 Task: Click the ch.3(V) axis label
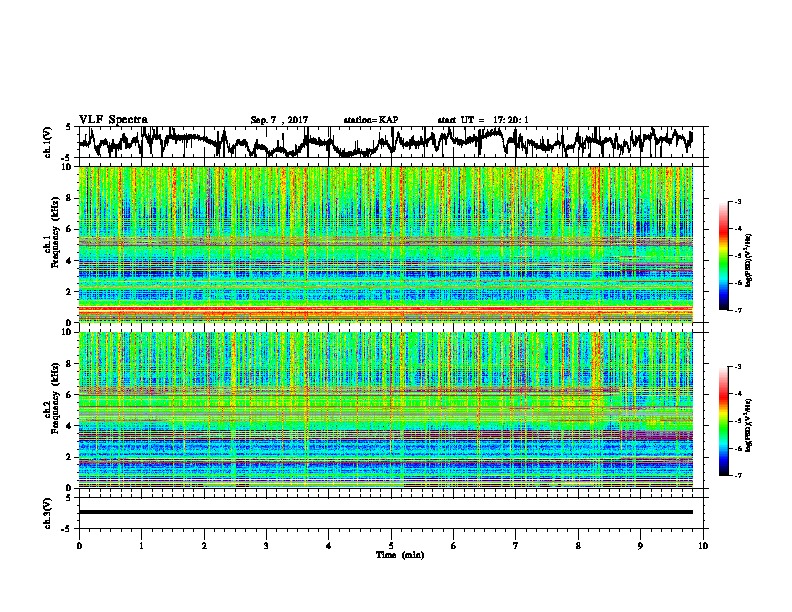coord(48,513)
